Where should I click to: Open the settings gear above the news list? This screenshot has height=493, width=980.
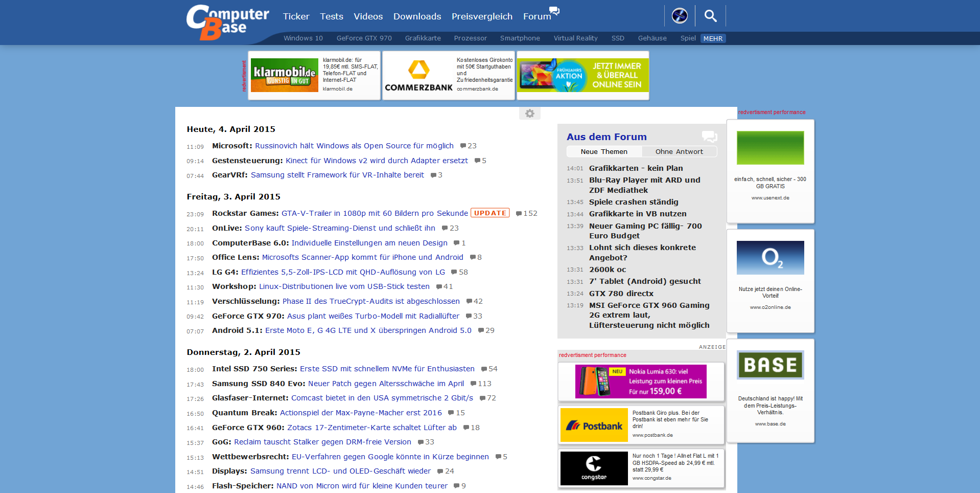click(530, 114)
